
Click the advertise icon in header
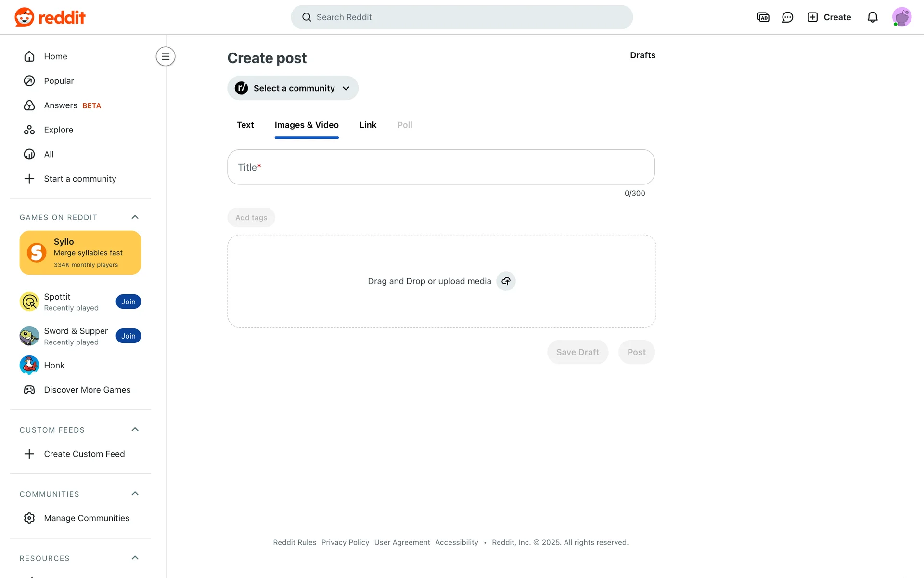click(763, 17)
